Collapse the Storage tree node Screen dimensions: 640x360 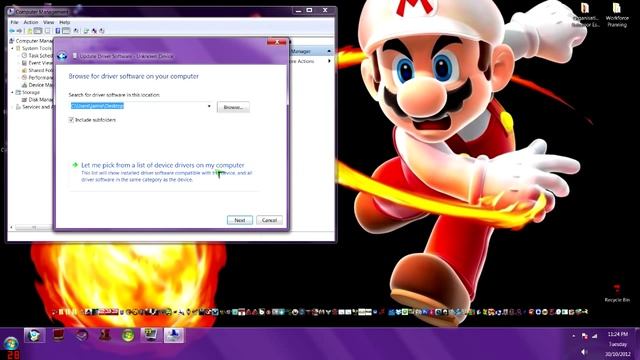12,93
